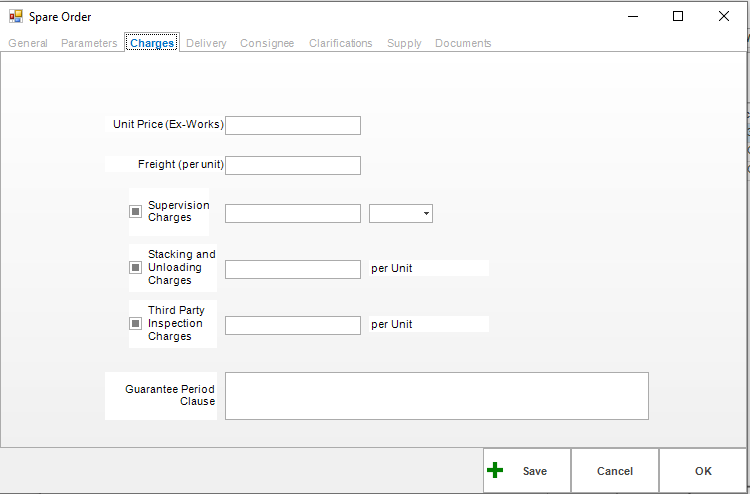Show the Documents tab
Viewport: 751px width, 494px height.
tap(463, 43)
